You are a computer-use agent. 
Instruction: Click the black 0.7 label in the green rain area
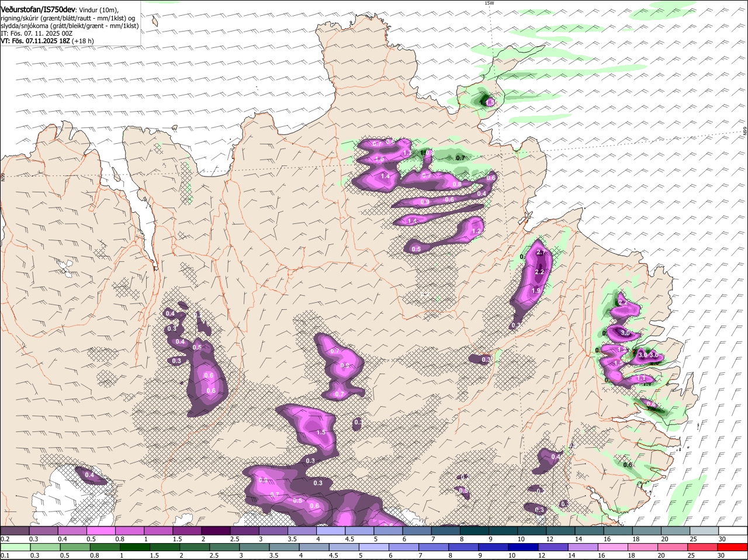[460, 158]
